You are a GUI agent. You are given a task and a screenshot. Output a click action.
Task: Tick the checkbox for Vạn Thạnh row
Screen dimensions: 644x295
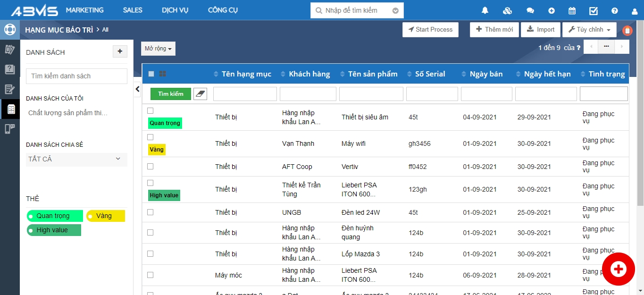(150, 137)
